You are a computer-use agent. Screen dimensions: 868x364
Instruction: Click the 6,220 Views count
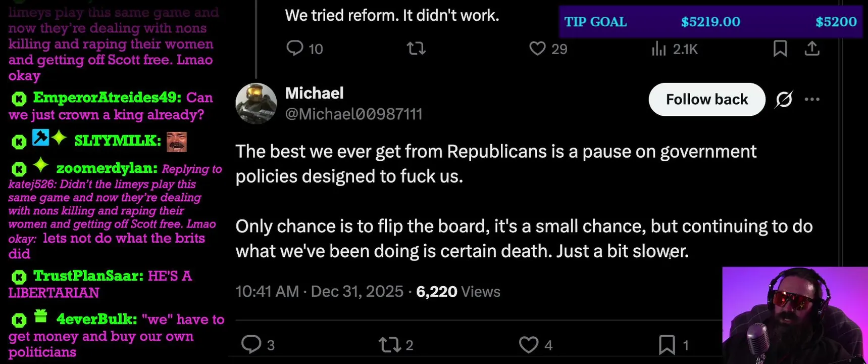[x=457, y=292]
